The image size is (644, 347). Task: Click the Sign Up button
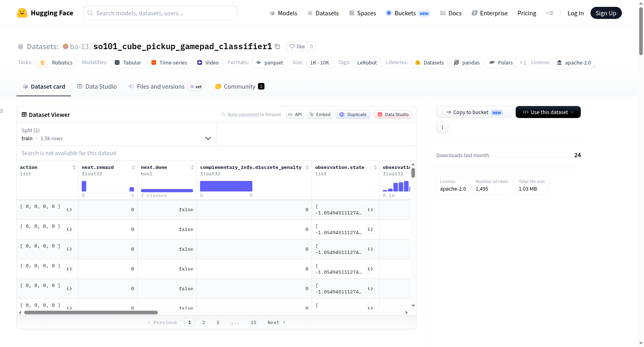pos(606,13)
